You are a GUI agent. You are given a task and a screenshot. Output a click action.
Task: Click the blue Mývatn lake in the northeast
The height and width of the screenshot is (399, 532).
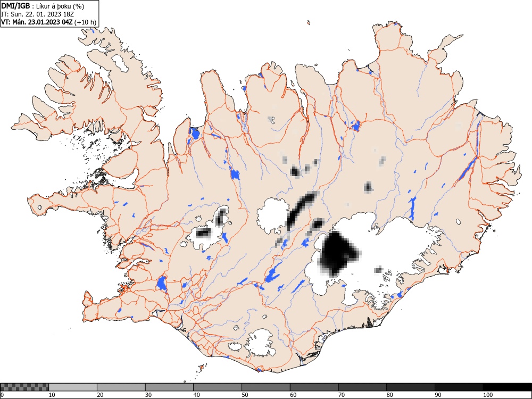355,126
